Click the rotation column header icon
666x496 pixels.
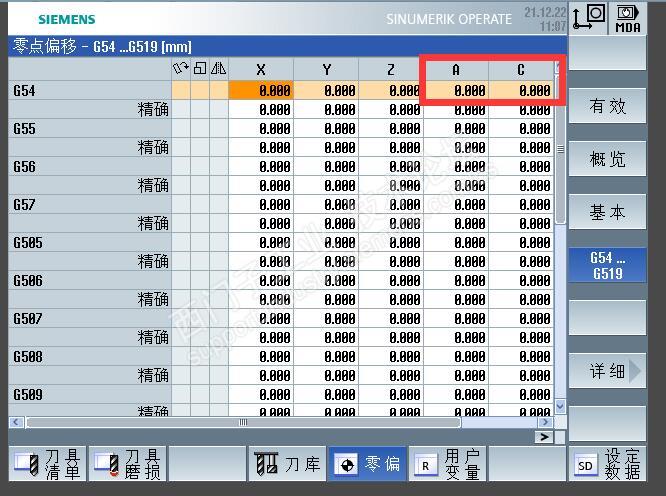click(181, 68)
